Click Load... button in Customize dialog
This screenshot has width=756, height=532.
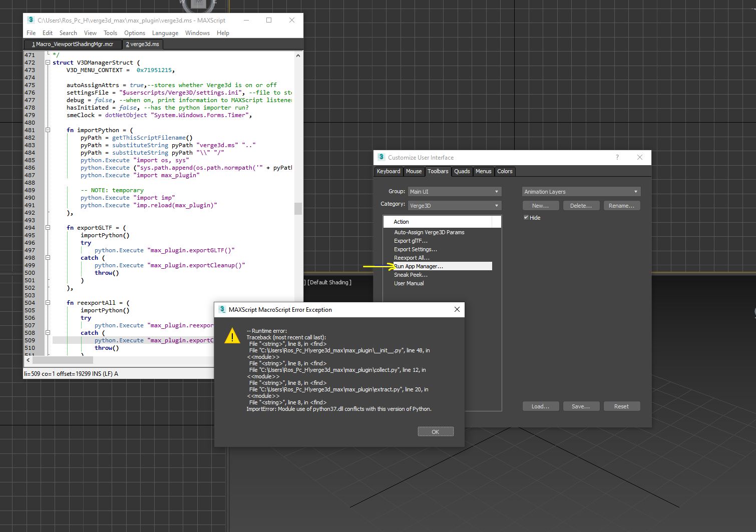click(x=541, y=406)
